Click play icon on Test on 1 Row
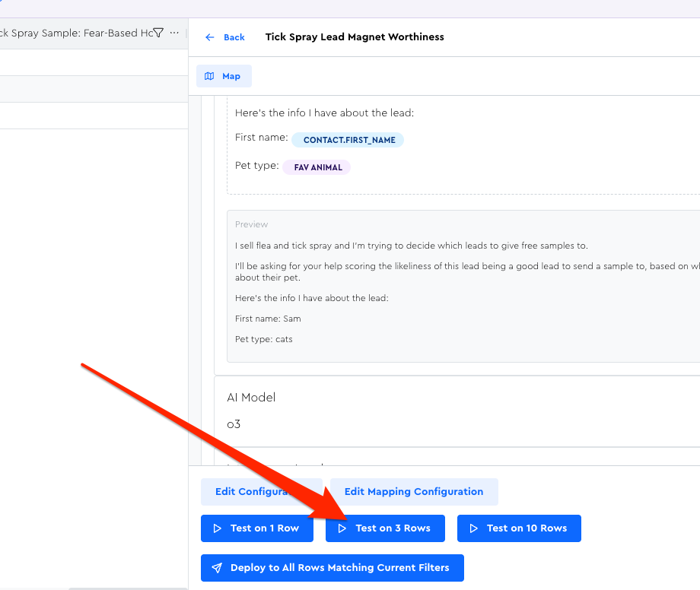This screenshot has height=590, width=700. 218,528
